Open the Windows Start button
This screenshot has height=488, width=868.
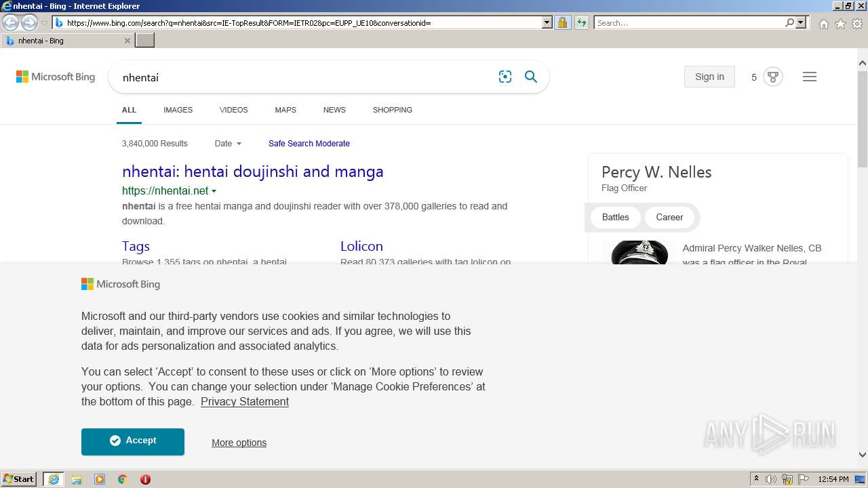pos(19,479)
